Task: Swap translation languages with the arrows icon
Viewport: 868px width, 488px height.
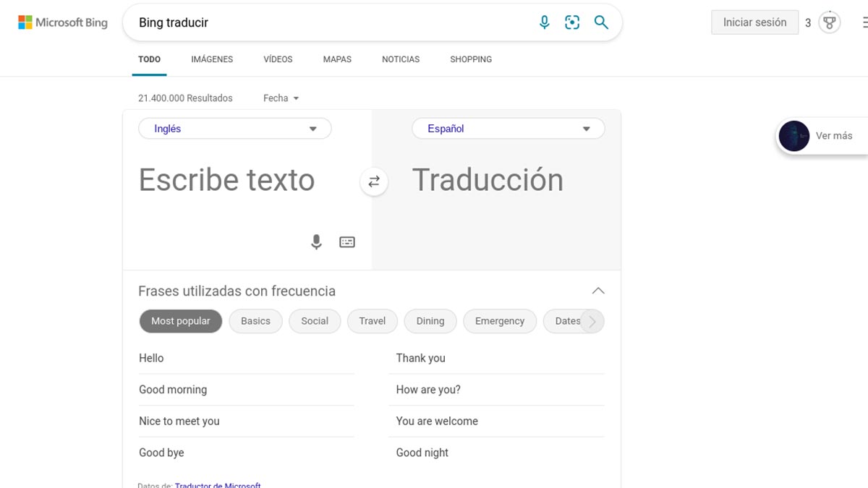Action: point(373,181)
